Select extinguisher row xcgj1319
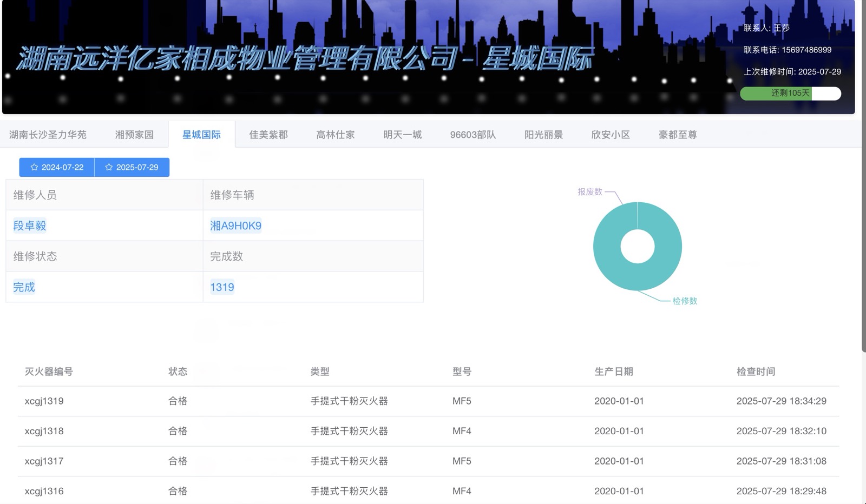 pos(428,401)
